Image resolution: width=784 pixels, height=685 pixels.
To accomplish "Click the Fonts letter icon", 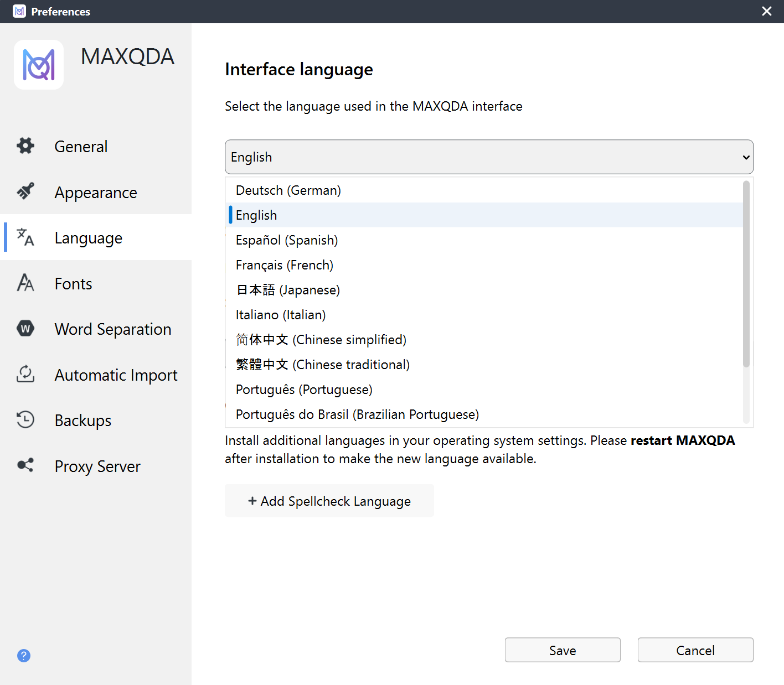I will [25, 283].
